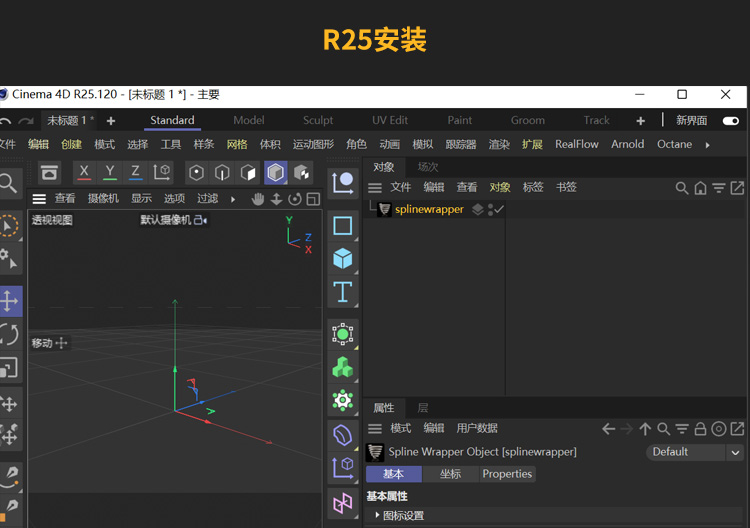Open the 渲染 menu
750x528 pixels.
(499, 144)
